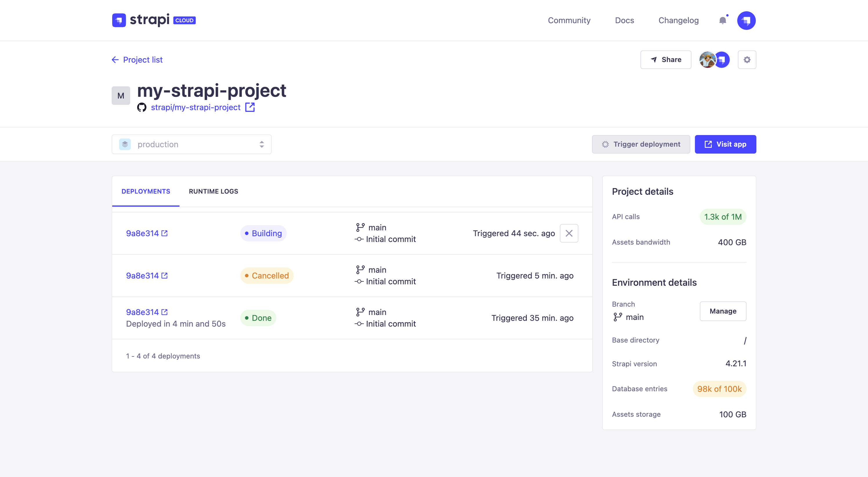Image resolution: width=868 pixels, height=477 pixels.
Task: Click the Trigger deployment button
Action: pyautogui.click(x=641, y=144)
